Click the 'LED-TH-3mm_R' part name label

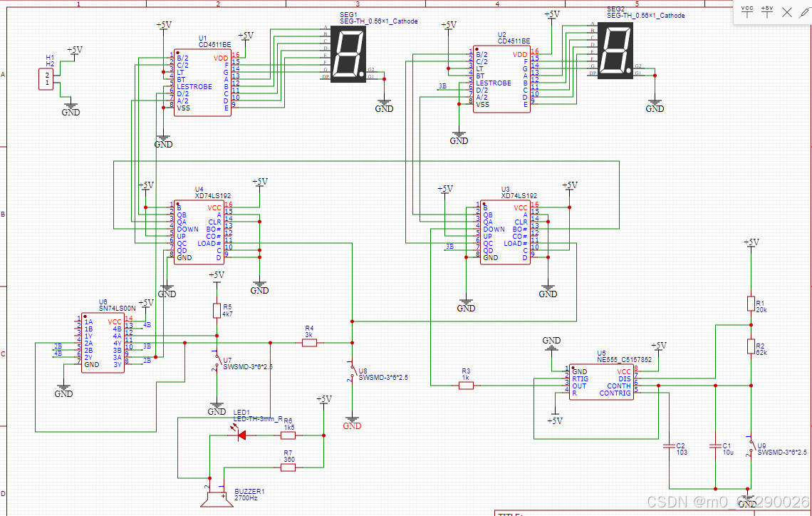click(x=258, y=418)
